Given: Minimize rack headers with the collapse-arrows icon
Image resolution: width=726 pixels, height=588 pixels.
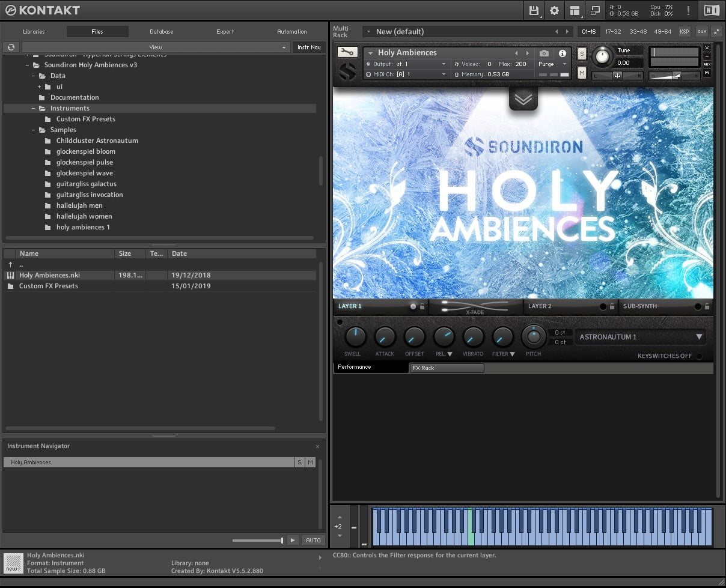Looking at the screenshot, I should pyautogui.click(x=716, y=31).
